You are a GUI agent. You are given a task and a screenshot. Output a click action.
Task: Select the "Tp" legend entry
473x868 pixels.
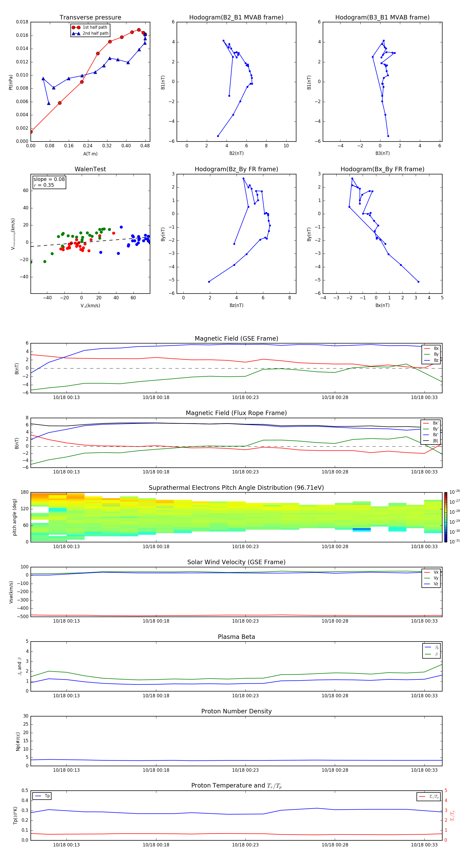tap(42, 796)
